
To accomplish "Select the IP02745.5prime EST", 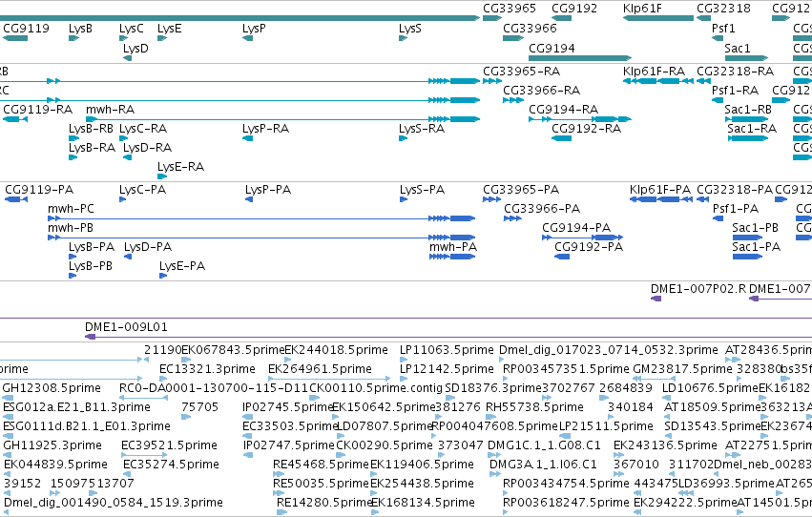I will click(247, 417).
